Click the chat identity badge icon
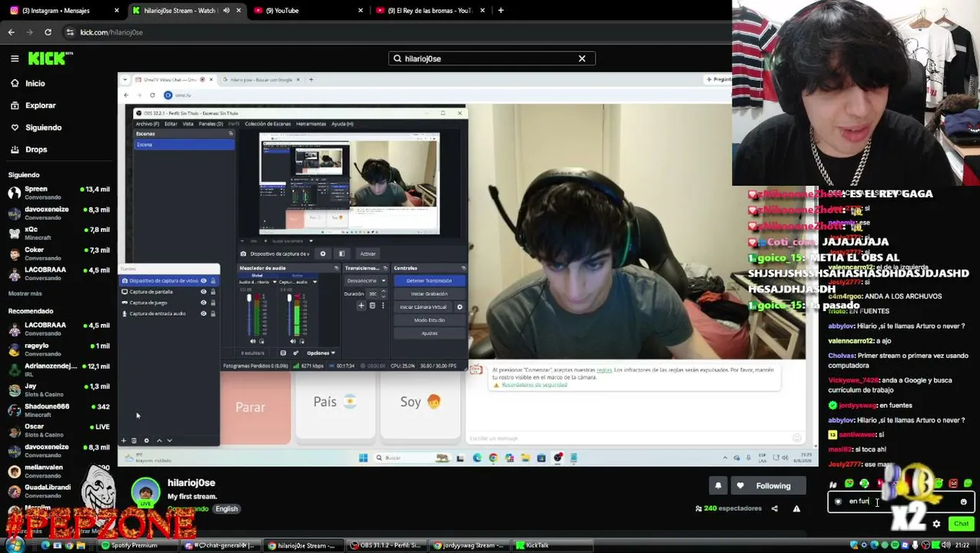 click(x=838, y=502)
